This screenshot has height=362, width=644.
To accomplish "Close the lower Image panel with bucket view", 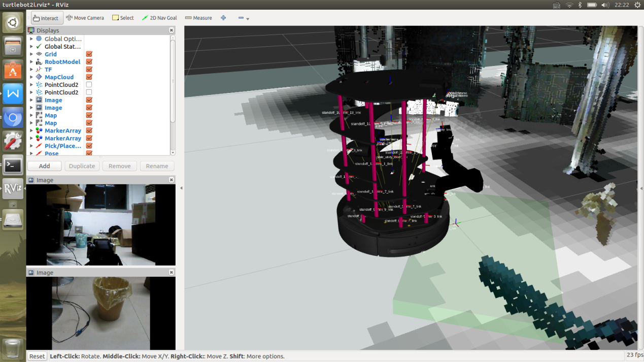I will tap(172, 273).
